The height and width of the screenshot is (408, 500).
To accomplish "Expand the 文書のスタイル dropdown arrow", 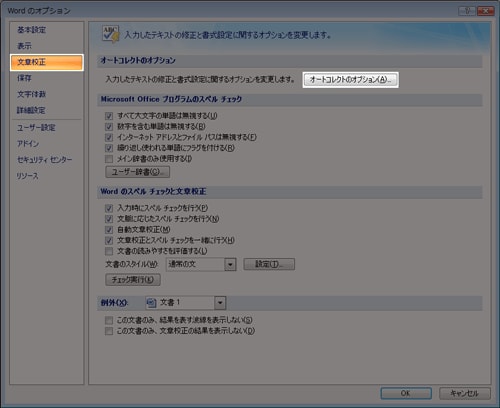I will [x=230, y=265].
